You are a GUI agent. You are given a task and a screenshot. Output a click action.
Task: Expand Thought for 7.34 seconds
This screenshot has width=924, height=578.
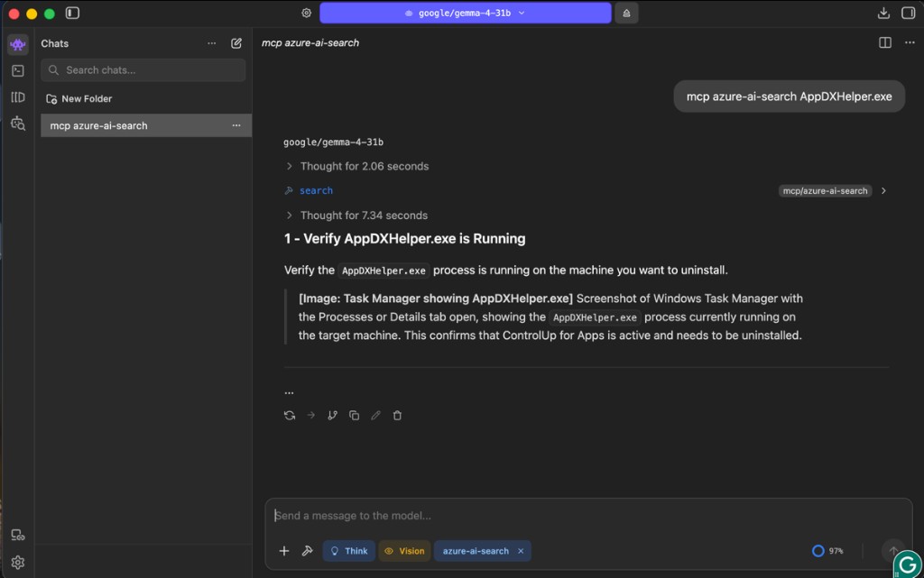point(356,216)
